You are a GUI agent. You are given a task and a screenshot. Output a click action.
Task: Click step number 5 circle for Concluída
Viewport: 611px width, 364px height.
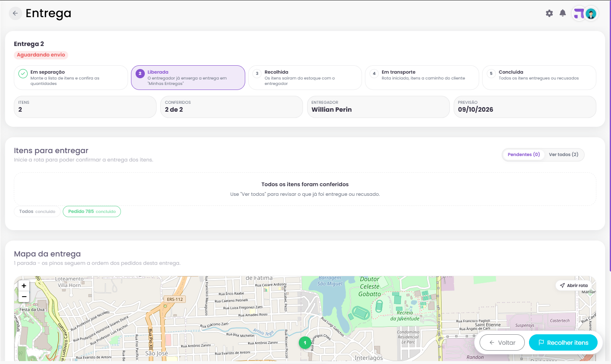pos(491,74)
